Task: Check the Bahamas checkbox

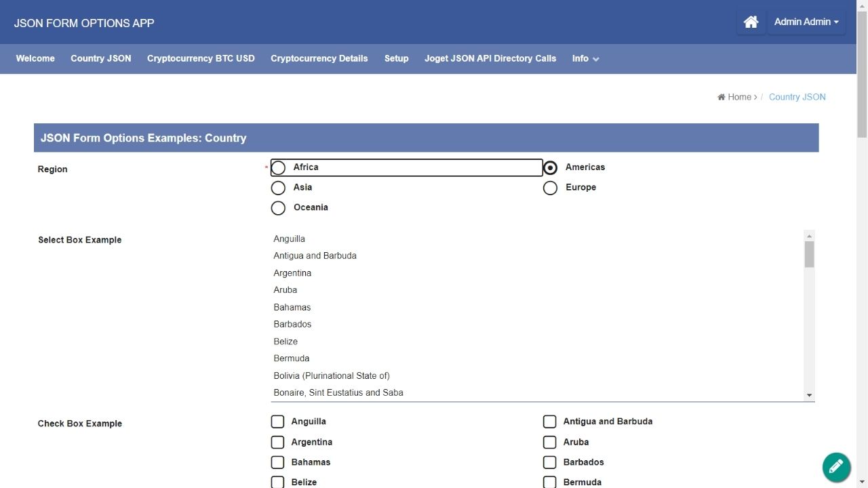Action: click(x=277, y=462)
